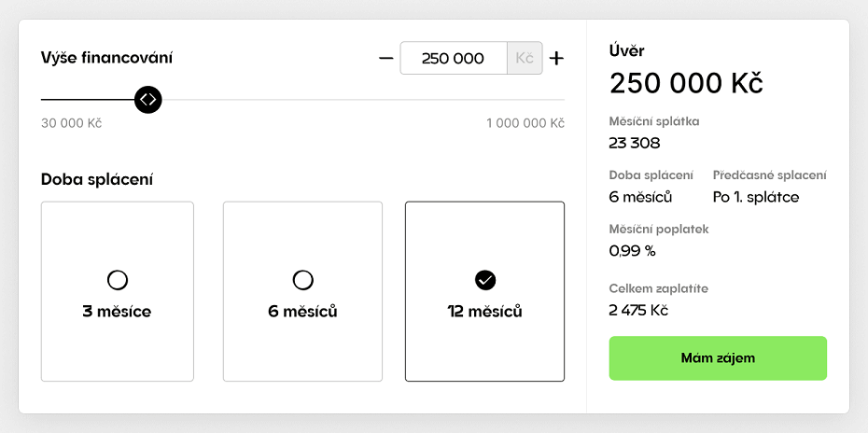Click the Kč currency suffix box
Viewport: 868px width, 433px height.
525,58
